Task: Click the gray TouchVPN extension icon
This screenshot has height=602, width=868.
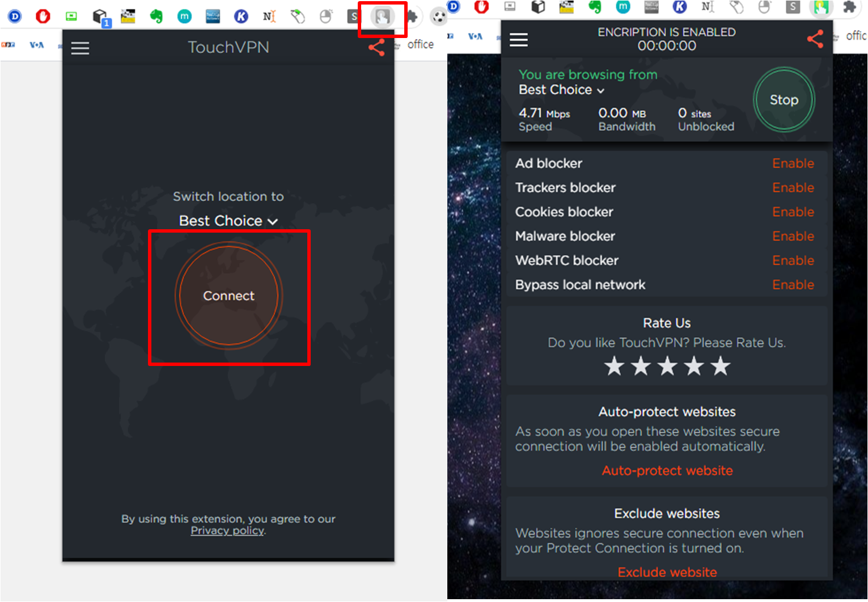Action: click(382, 16)
